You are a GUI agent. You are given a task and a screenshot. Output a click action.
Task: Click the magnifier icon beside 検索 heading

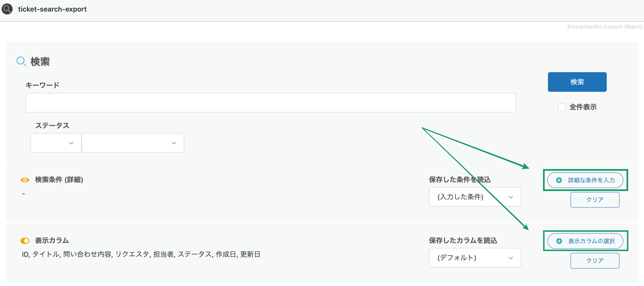(21, 61)
